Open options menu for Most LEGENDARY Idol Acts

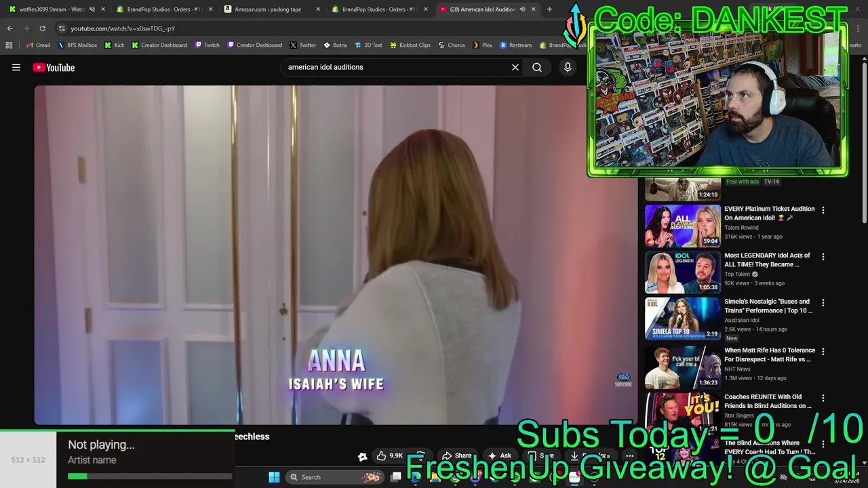pyautogui.click(x=823, y=257)
